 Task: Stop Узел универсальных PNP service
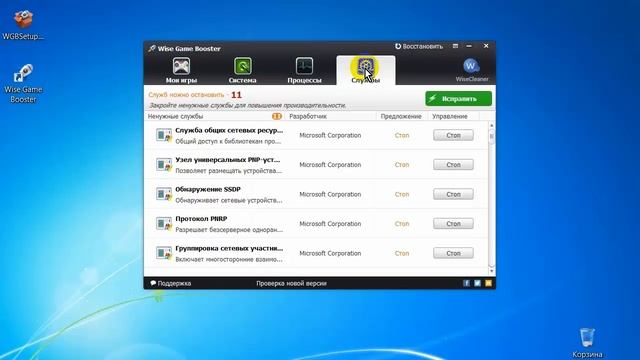point(453,164)
